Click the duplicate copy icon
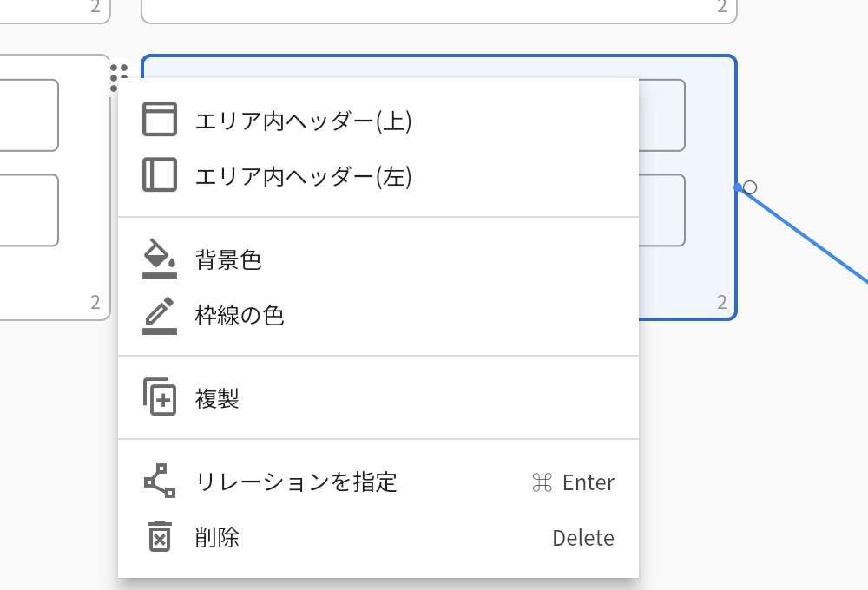 [x=160, y=397]
